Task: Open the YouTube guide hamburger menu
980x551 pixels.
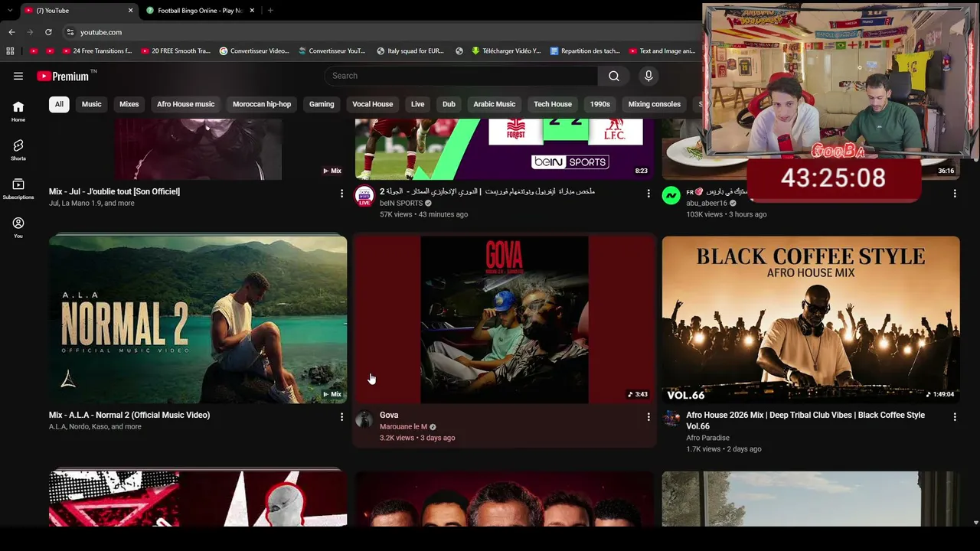Action: point(18,76)
